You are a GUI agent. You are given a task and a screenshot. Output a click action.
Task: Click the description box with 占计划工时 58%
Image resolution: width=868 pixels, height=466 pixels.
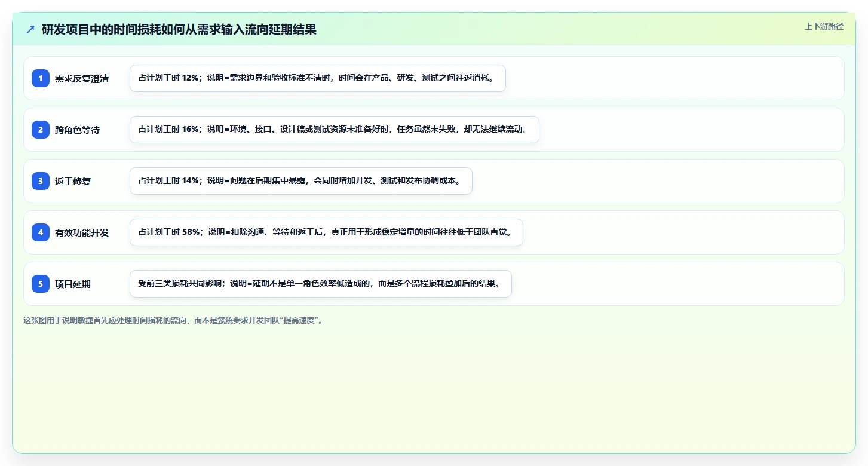pos(326,232)
